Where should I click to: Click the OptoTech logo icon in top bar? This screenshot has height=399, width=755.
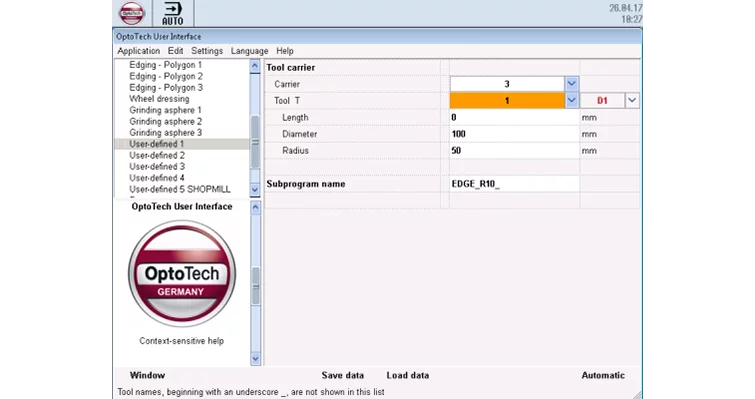pos(131,13)
